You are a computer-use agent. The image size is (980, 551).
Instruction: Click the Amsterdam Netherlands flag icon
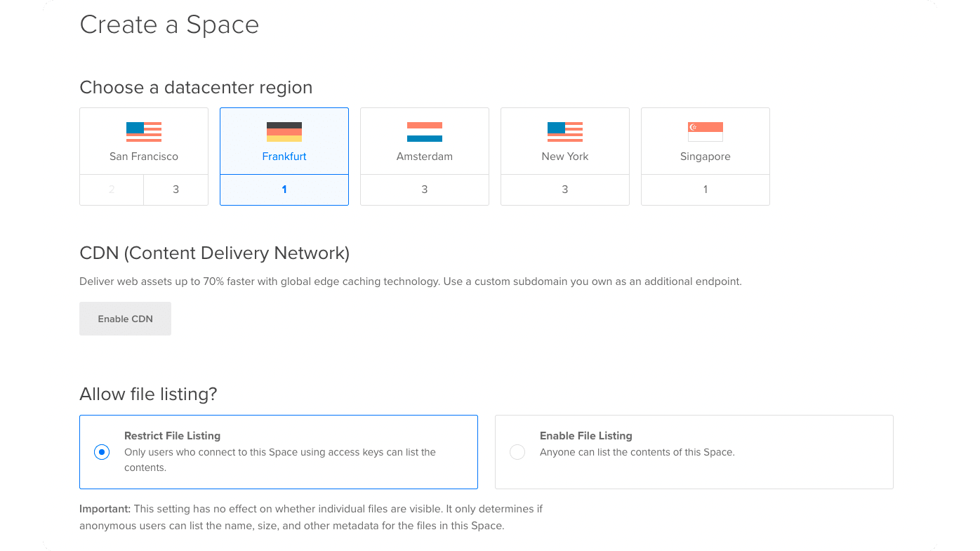point(425,132)
